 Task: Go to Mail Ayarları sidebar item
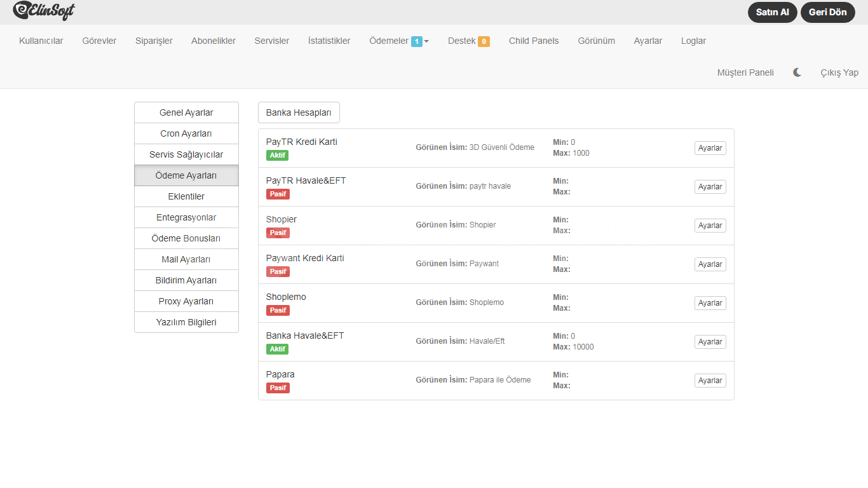[186, 259]
